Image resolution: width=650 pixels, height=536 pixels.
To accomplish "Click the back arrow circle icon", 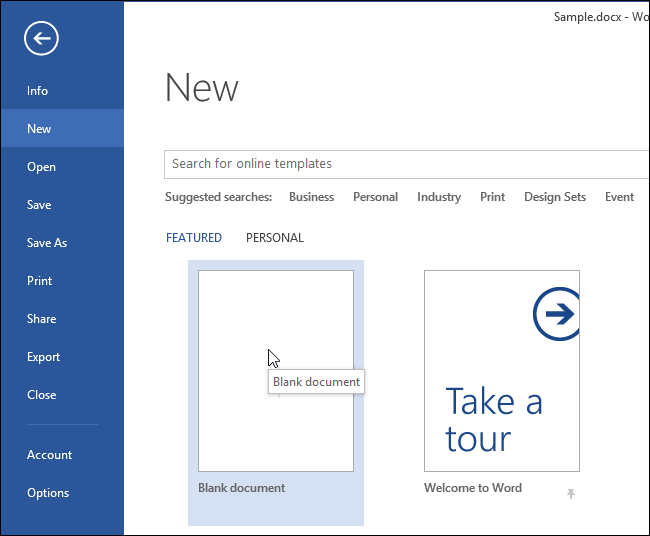I will pos(41,39).
